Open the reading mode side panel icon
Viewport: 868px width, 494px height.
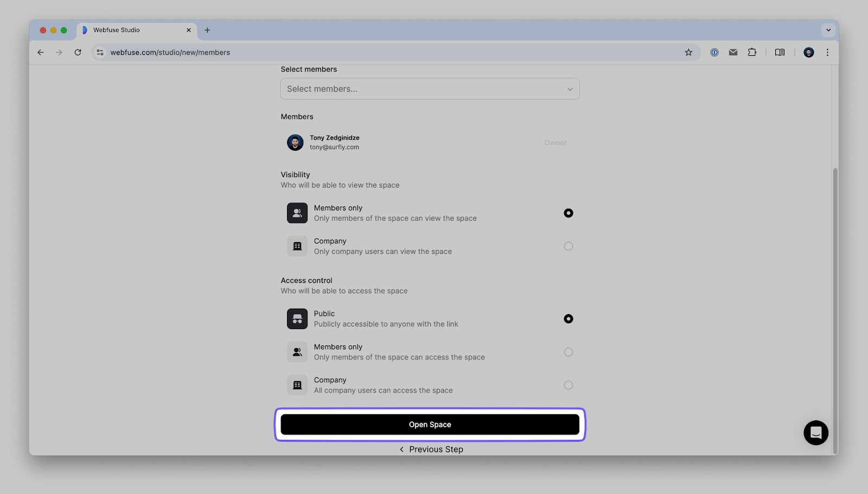coord(780,53)
